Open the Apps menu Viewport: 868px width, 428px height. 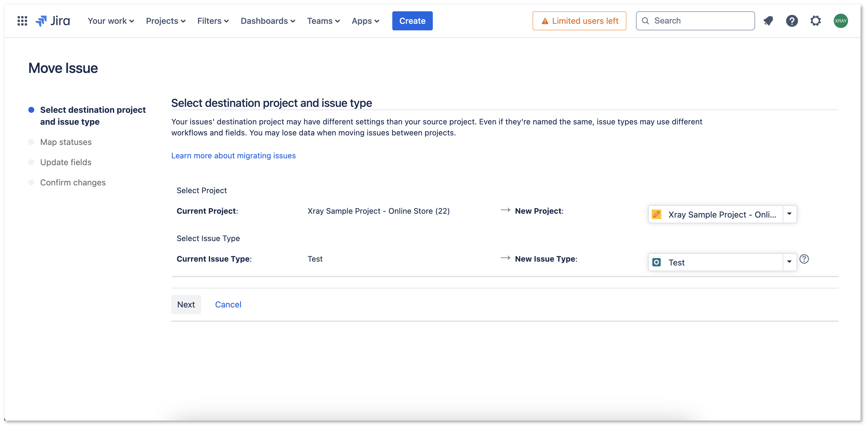[x=365, y=21]
